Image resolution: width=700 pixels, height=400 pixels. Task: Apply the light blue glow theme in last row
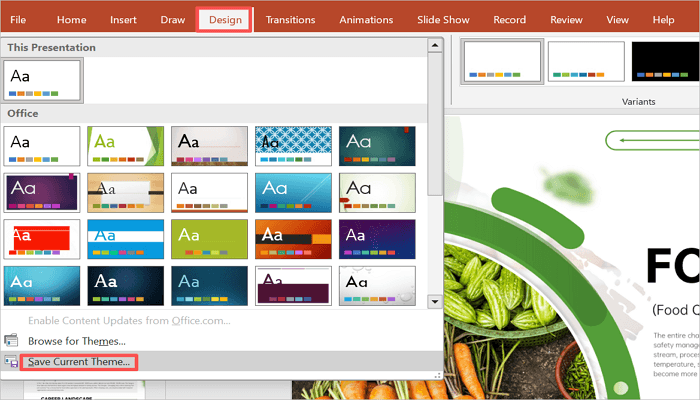pyautogui.click(x=42, y=286)
